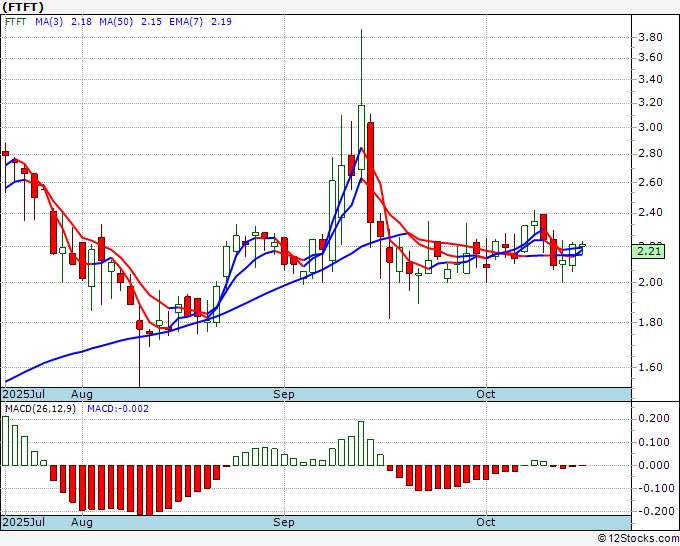Click Oct on the MACD bottom timeline
This screenshot has height=546, width=680.
coord(487,522)
